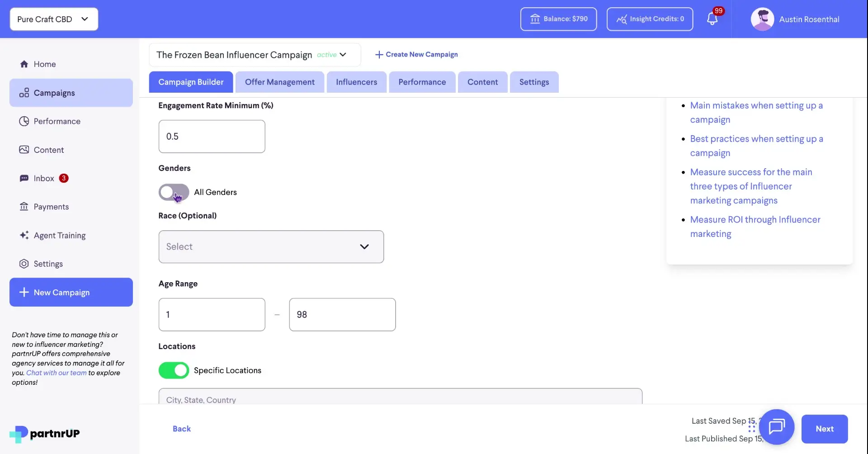This screenshot has width=868, height=454.
Task: Open the Inbox with 3 unread messages
Action: (x=45, y=178)
